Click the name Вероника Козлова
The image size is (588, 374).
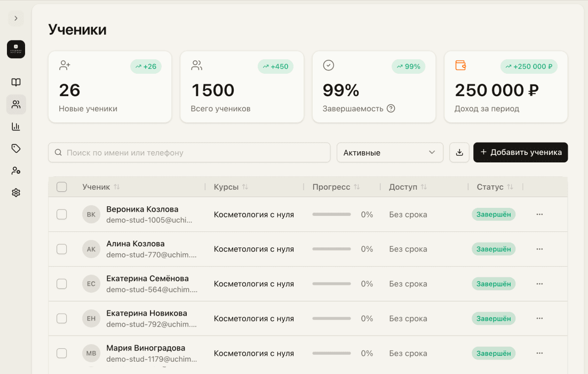142,209
